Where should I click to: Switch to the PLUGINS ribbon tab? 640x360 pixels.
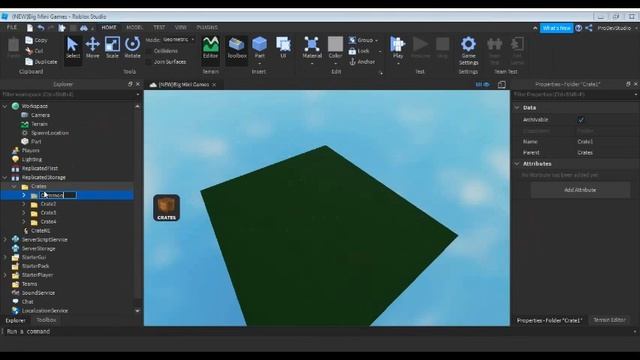click(x=207, y=28)
